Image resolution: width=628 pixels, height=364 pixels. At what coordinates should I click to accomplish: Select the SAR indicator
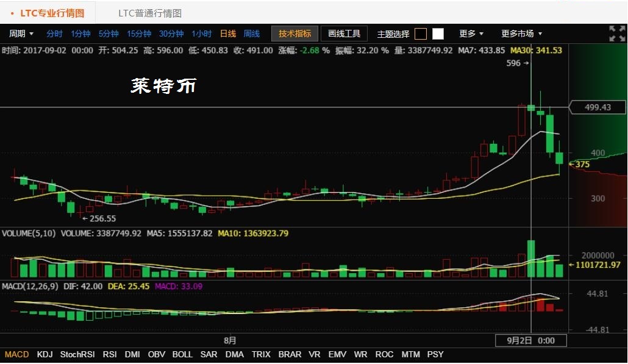pyautogui.click(x=209, y=354)
